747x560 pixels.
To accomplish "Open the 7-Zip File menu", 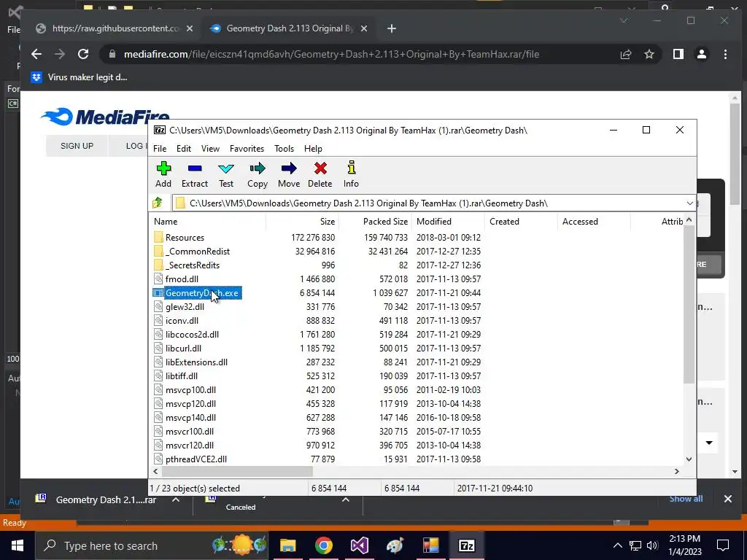I will pyautogui.click(x=160, y=149).
